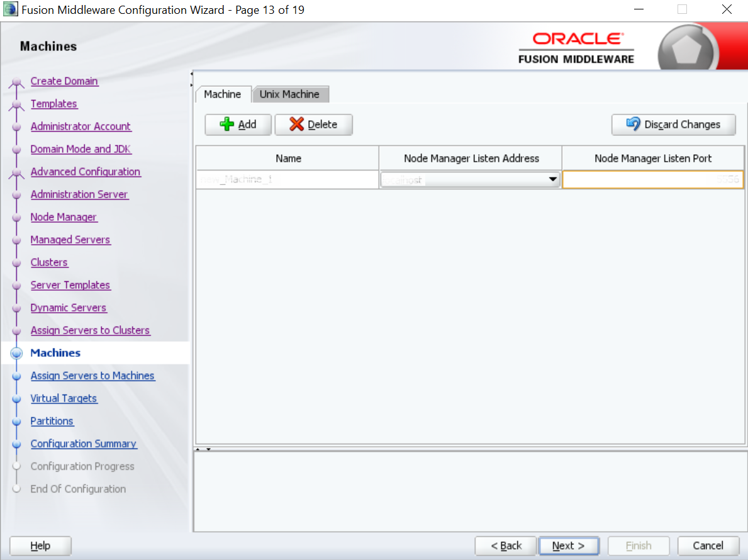Screen dimensions: 748x560
Task: Click the sidebar splitter collapse arrows
Action: coord(191,79)
